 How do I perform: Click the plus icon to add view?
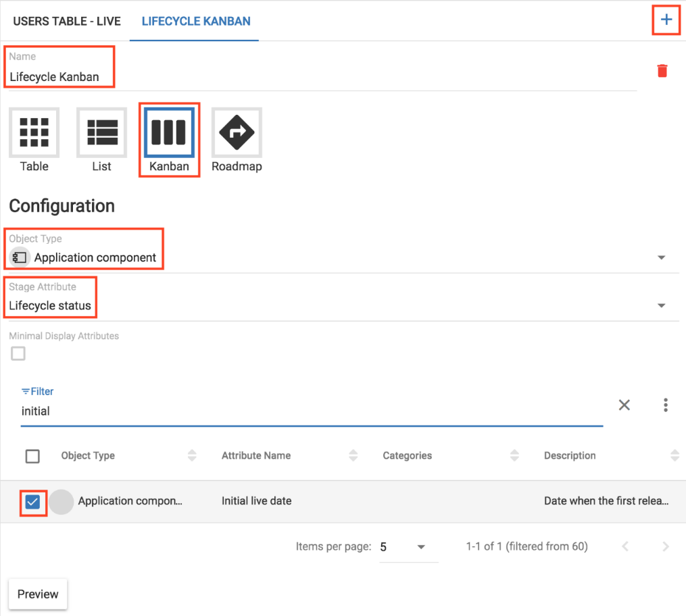click(x=666, y=20)
